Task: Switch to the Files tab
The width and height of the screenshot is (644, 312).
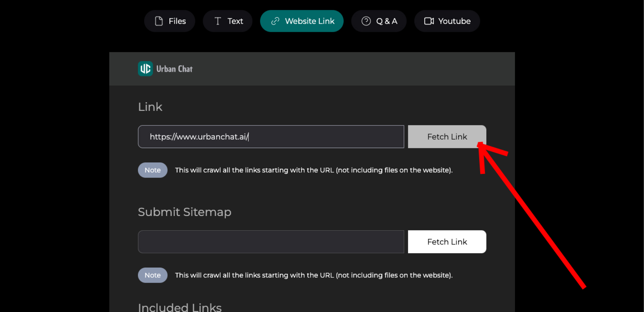Action: point(170,21)
